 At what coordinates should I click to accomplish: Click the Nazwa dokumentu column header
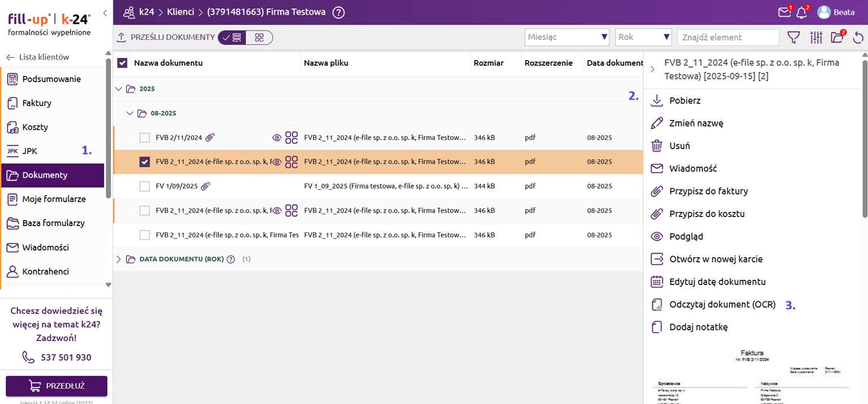tap(168, 63)
